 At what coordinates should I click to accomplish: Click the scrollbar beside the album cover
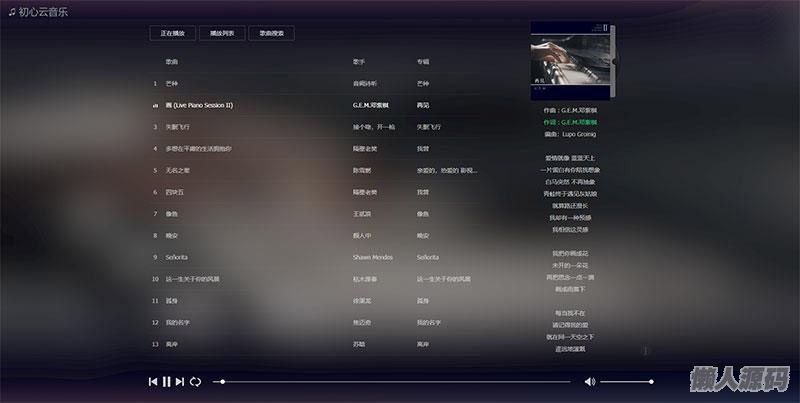(613, 60)
